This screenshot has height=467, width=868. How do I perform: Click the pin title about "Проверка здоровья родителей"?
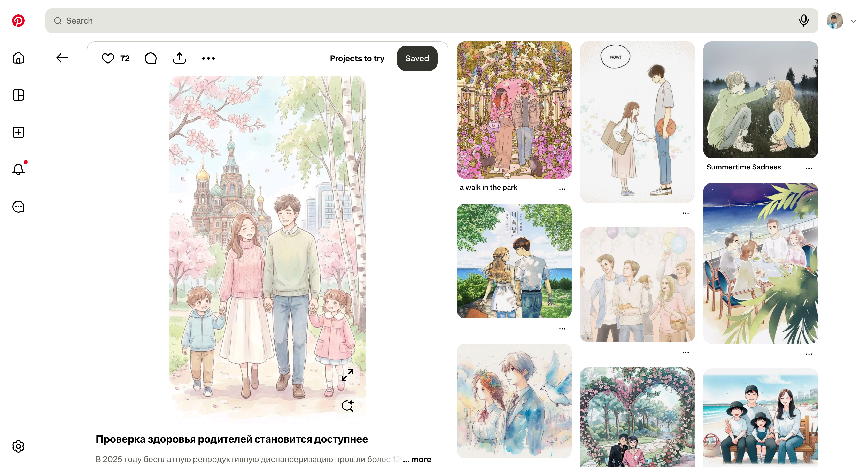(232, 439)
